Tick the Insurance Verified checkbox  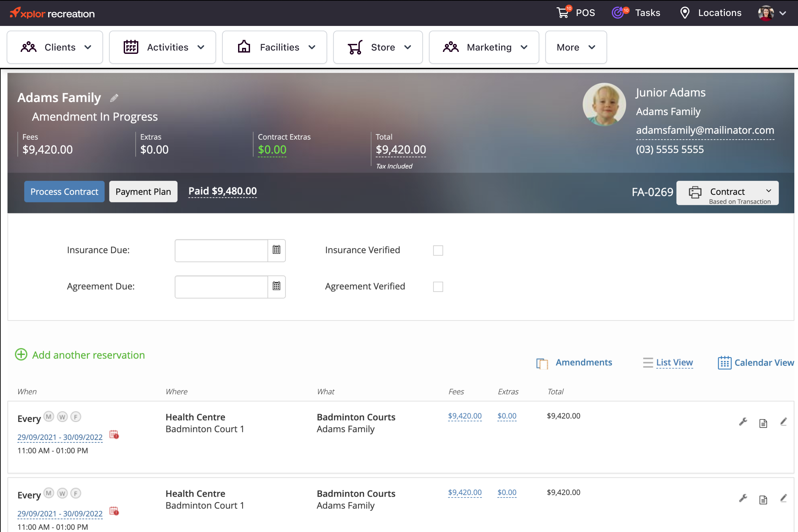(438, 250)
